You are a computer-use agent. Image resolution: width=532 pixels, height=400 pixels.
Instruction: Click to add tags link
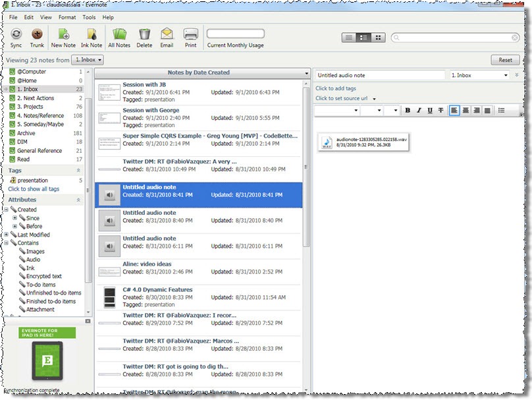[336, 88]
